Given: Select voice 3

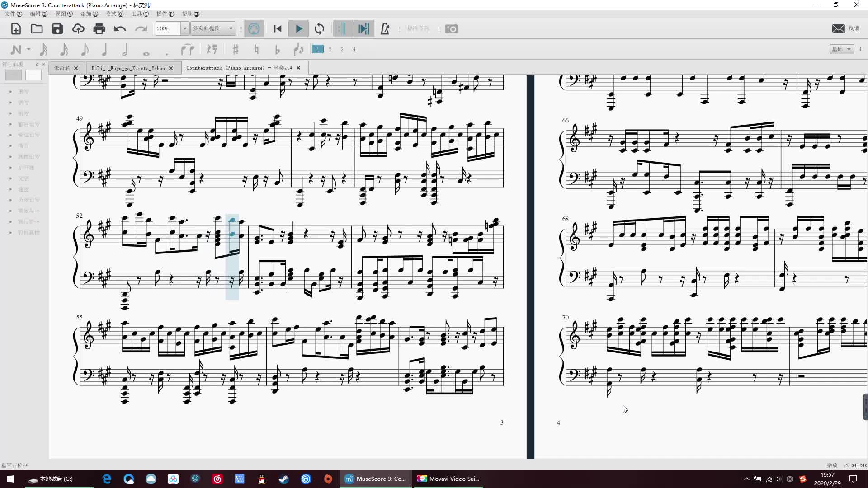Looking at the screenshot, I should (342, 49).
